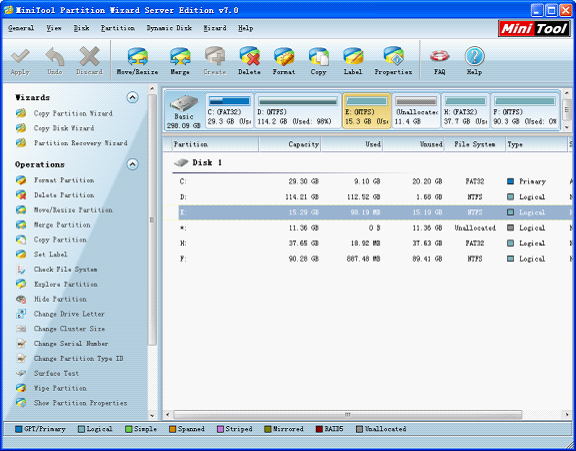The image size is (576, 451).
Task: Click the Copy toolbar icon
Action: (x=318, y=56)
